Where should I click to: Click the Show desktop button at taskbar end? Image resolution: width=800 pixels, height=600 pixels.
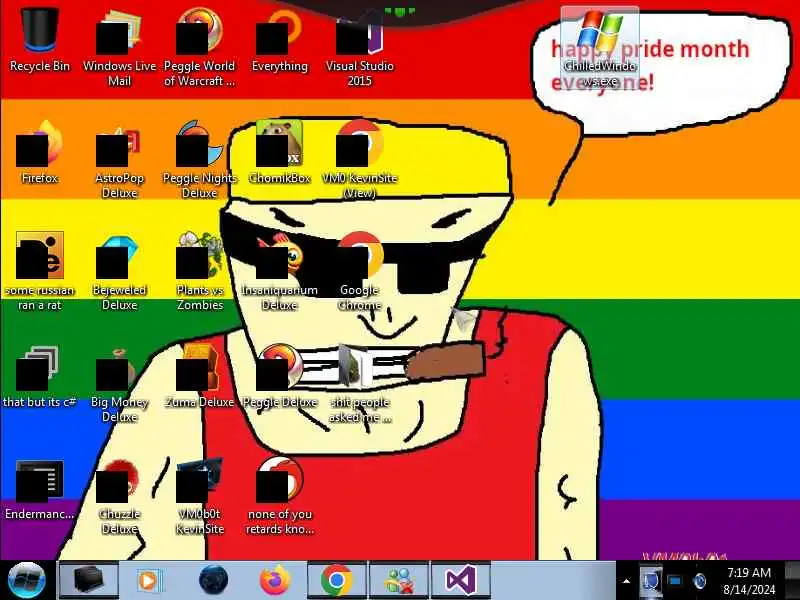pos(792,580)
